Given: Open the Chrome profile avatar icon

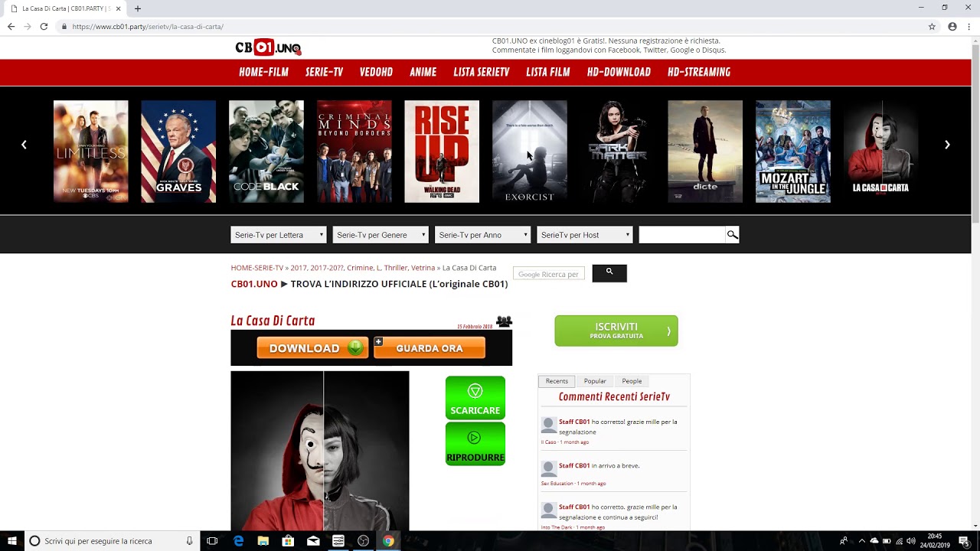Looking at the screenshot, I should pos(952,26).
